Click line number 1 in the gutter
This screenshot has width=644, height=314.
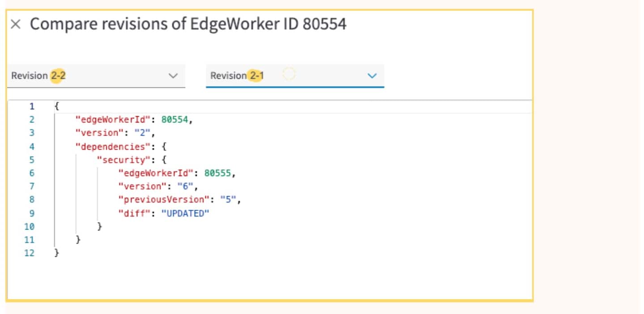(32, 106)
